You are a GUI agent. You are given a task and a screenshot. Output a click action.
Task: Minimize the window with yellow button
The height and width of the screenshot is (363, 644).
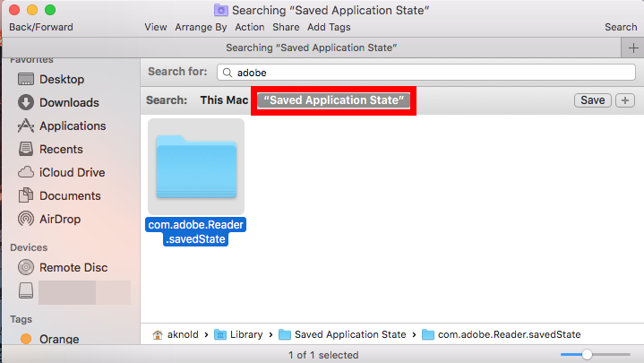[x=32, y=10]
